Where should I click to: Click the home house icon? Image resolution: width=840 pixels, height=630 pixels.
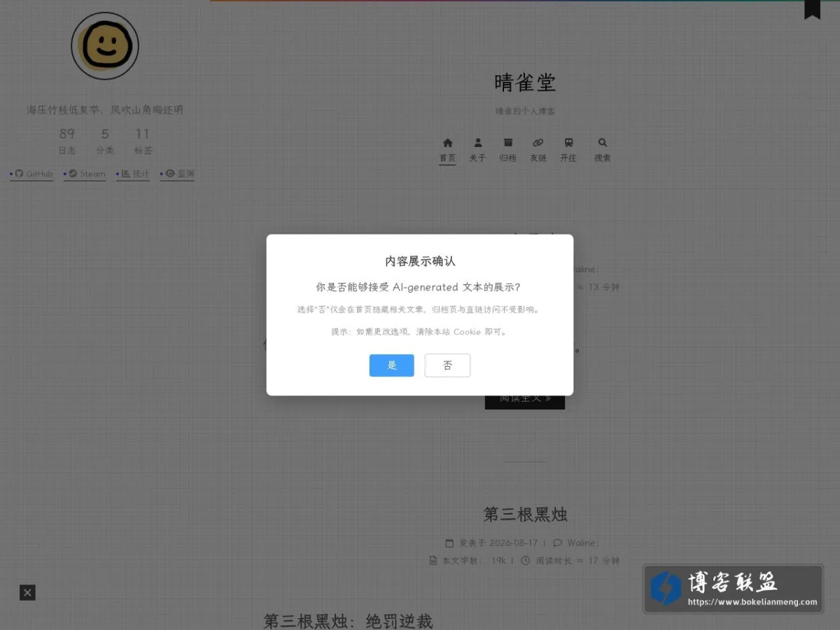448,143
